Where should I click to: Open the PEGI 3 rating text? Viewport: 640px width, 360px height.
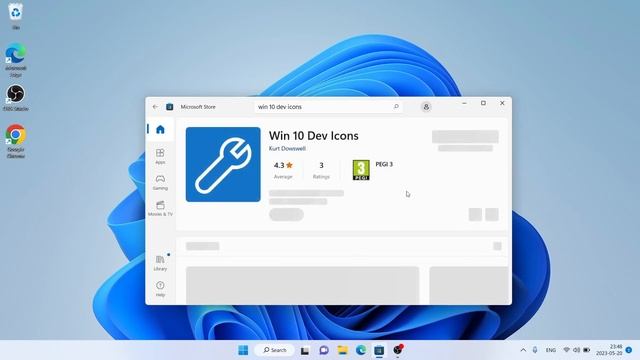tap(384, 164)
